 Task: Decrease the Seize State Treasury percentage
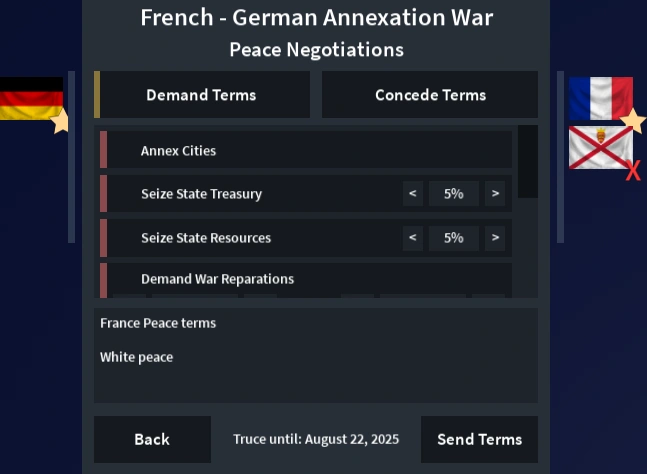pos(413,194)
